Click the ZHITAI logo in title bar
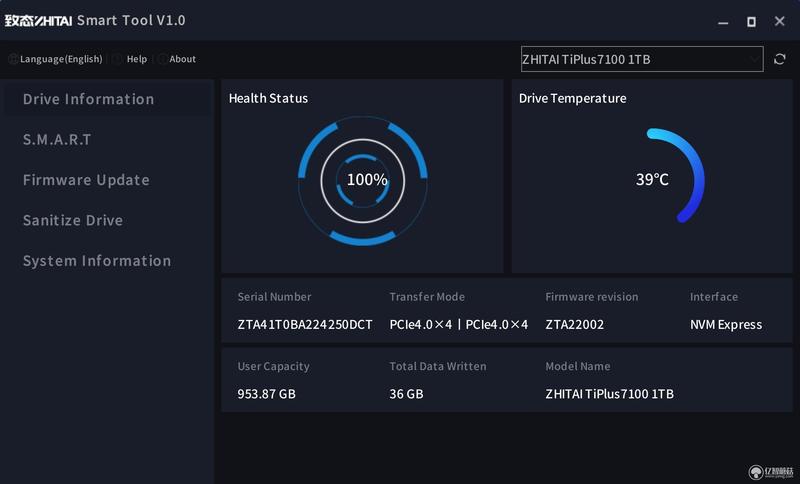 pyautogui.click(x=38, y=20)
